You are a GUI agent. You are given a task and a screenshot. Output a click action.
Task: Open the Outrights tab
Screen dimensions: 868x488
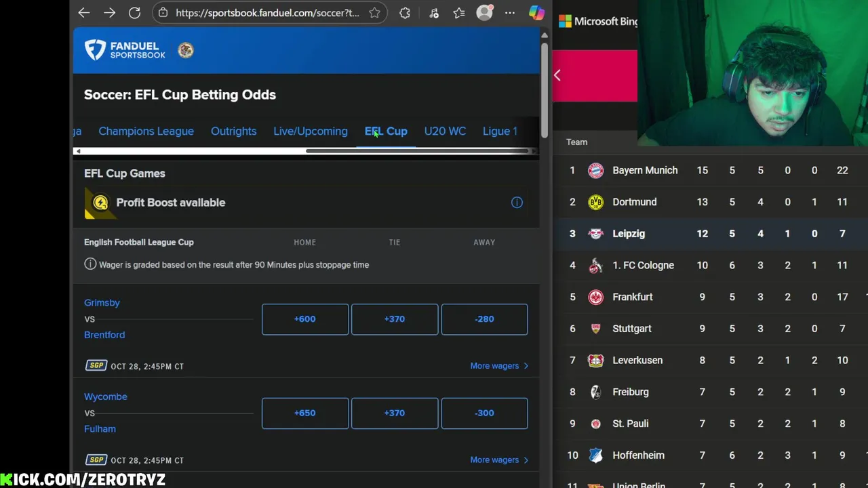233,131
